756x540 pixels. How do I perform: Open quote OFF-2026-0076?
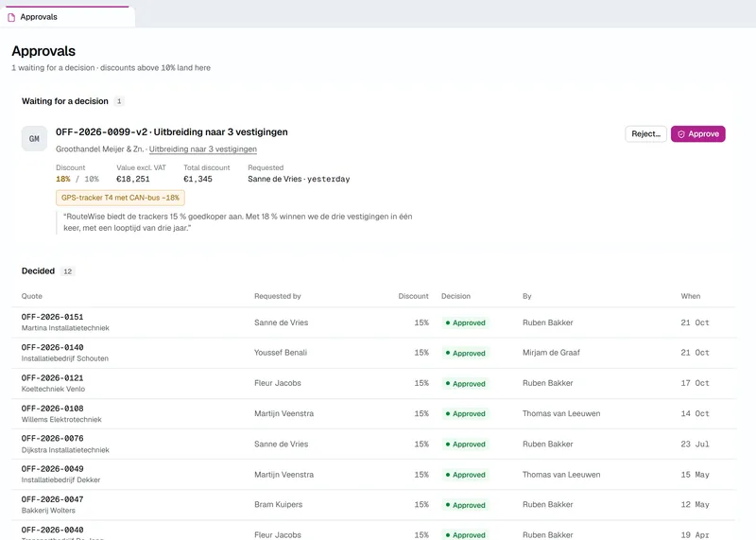(52, 438)
